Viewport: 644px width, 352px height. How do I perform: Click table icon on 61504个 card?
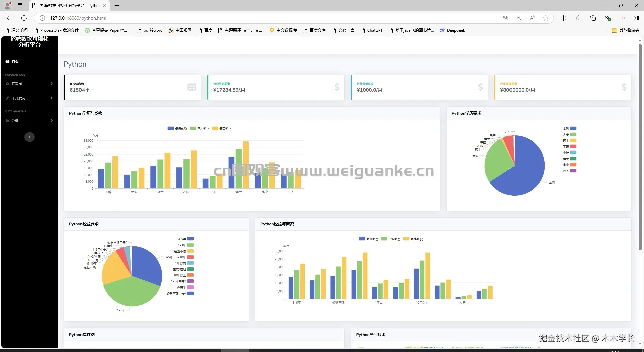(x=192, y=87)
